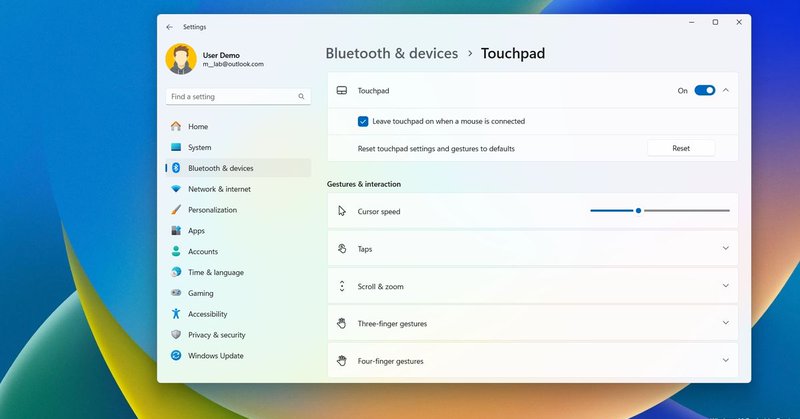
Task: Click Bluetooth & devices breadcrumb link
Action: pos(391,54)
